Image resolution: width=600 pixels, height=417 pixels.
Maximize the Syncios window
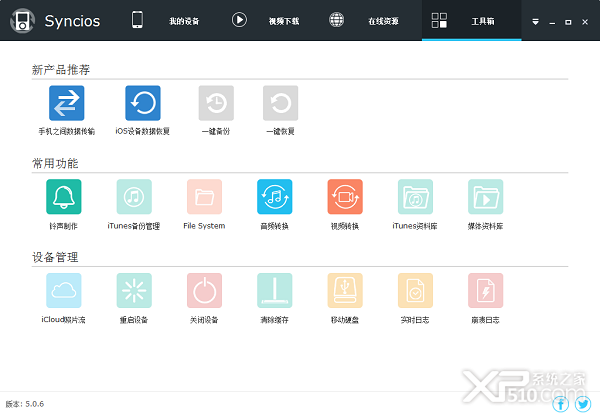pyautogui.click(x=568, y=22)
